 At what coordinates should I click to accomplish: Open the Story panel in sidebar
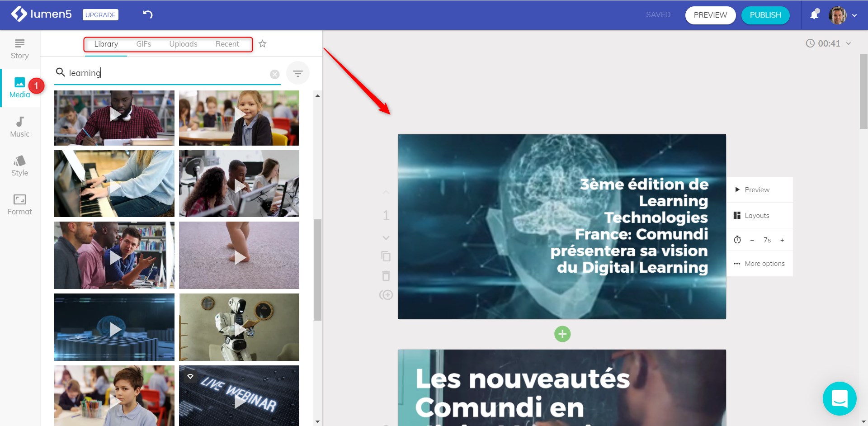click(x=19, y=49)
